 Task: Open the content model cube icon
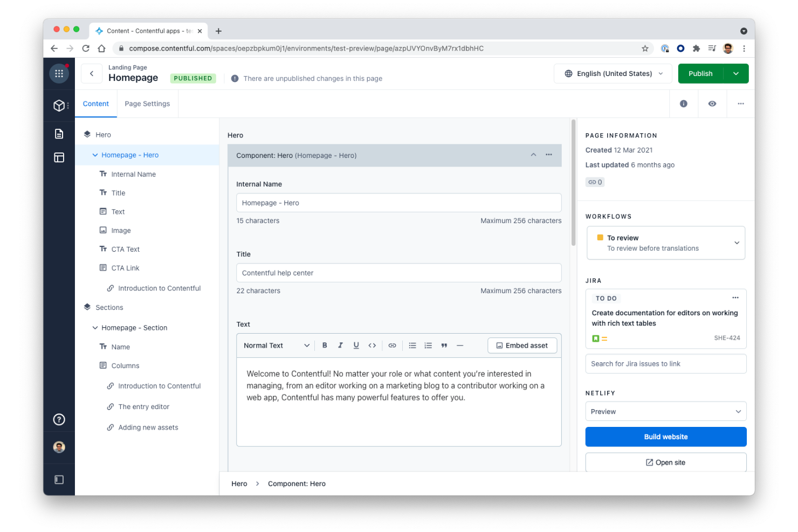59,106
